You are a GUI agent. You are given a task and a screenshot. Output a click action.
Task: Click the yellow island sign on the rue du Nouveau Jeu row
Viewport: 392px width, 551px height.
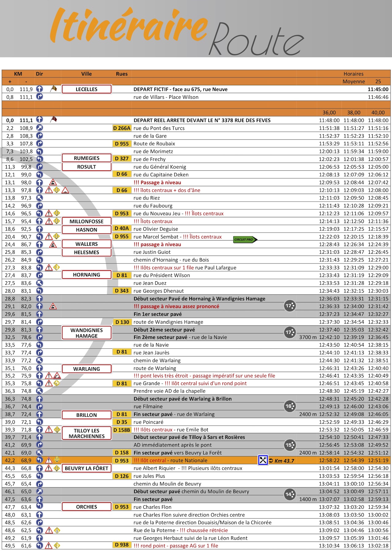[x=57, y=213]
